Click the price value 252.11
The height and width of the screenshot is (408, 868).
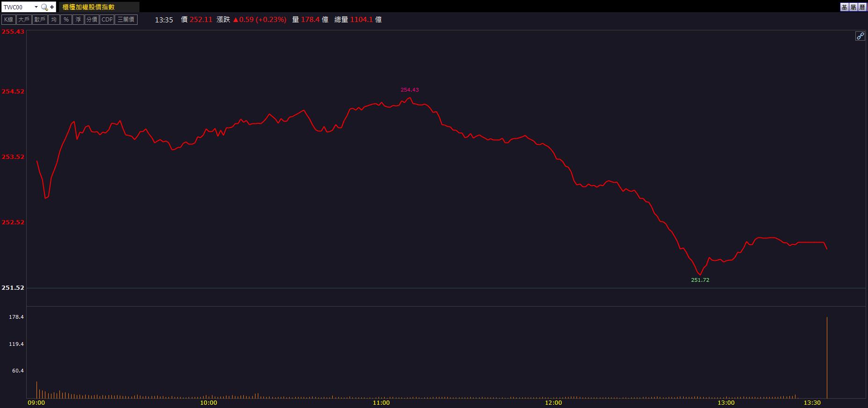point(201,20)
